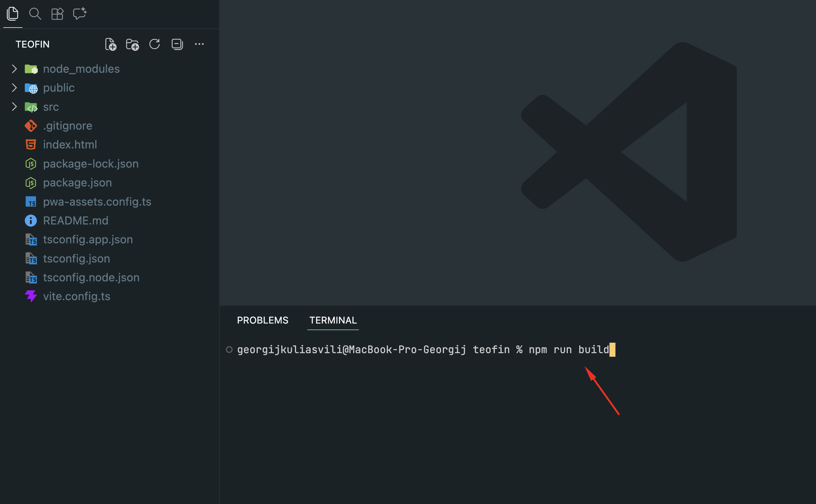This screenshot has height=504, width=816.
Task: Open the Search view icon
Action: (x=35, y=14)
